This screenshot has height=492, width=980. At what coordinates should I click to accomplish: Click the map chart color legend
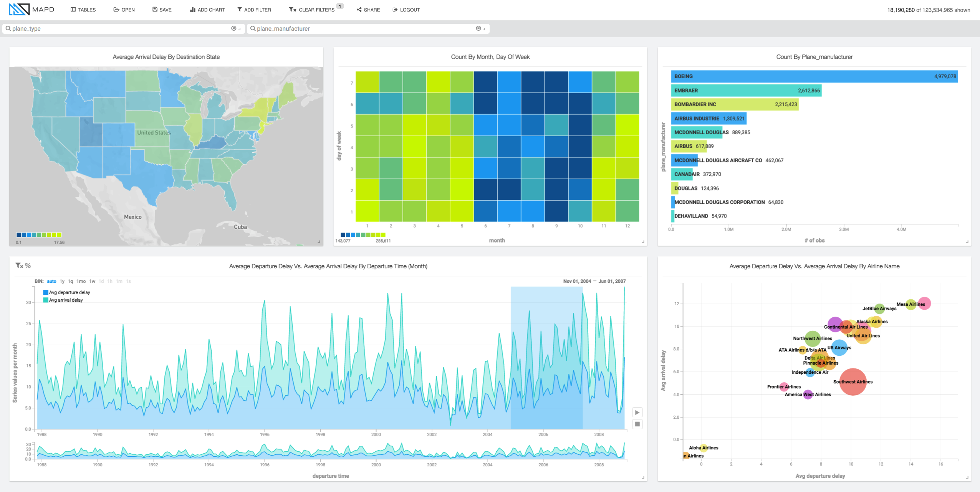[x=39, y=235]
